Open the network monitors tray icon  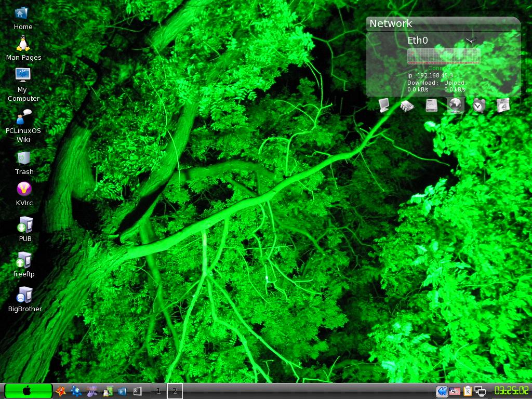coord(480,391)
